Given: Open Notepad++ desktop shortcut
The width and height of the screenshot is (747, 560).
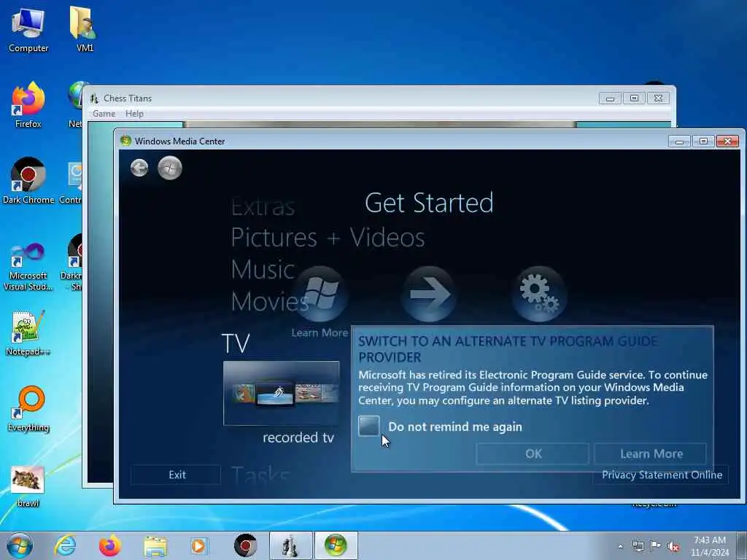Looking at the screenshot, I should tap(28, 333).
